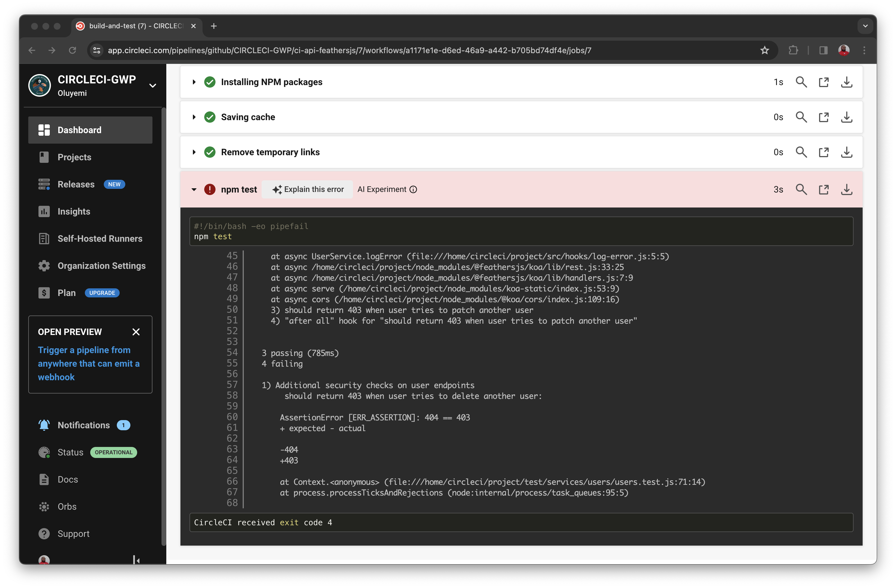Bookmark this page with the star icon
Screen dimensions: 896x588
764,50
